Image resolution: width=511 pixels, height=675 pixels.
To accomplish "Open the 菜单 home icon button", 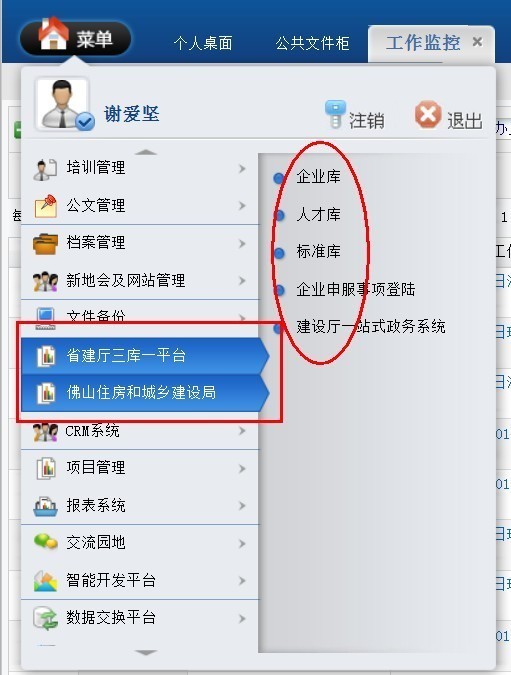I will point(53,34).
